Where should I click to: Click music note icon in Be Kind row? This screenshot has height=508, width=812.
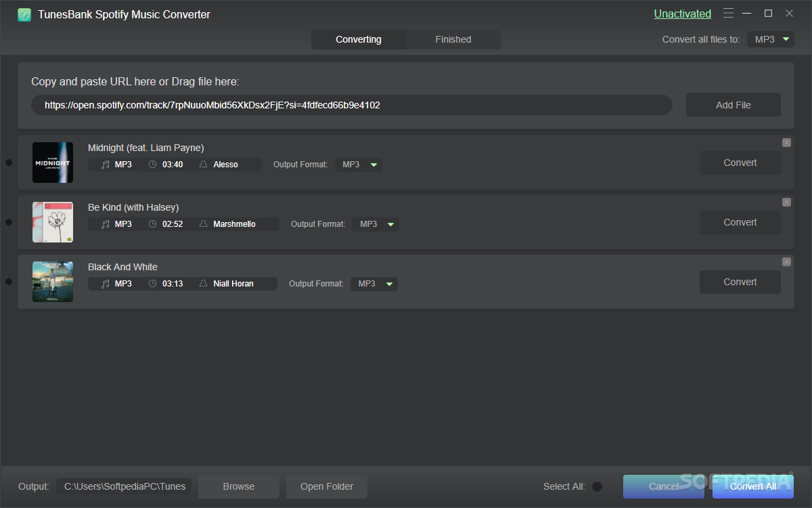(105, 224)
